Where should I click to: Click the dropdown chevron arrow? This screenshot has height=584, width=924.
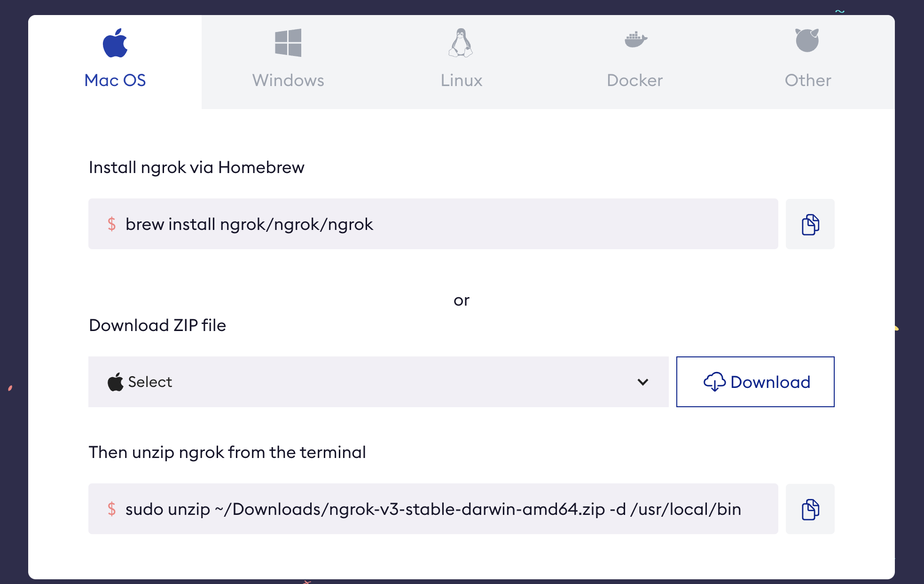tap(643, 382)
